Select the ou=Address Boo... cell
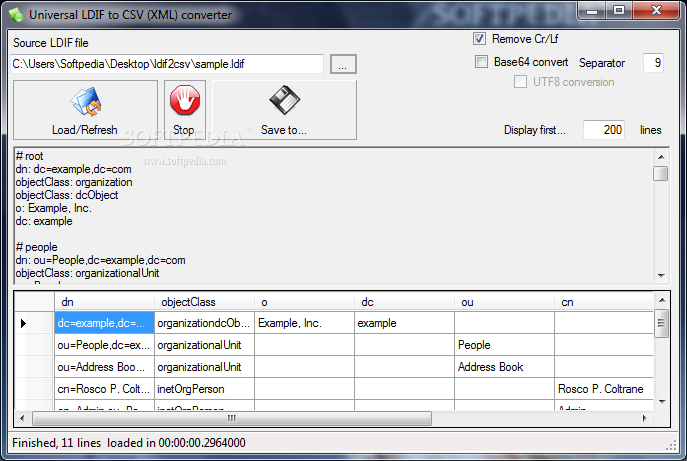The image size is (687, 461). 104,367
